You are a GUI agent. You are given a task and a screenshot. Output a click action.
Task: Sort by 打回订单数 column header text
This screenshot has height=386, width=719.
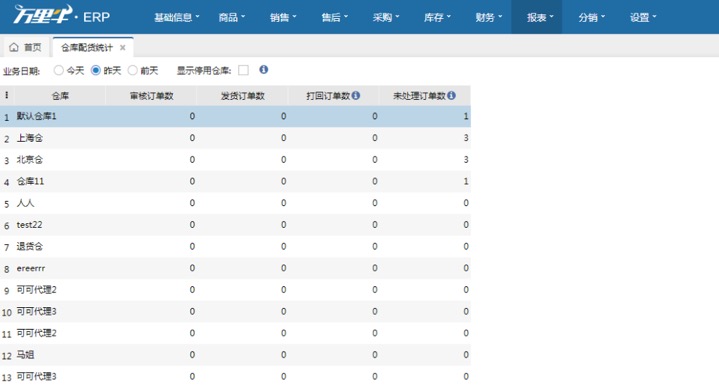coord(328,96)
